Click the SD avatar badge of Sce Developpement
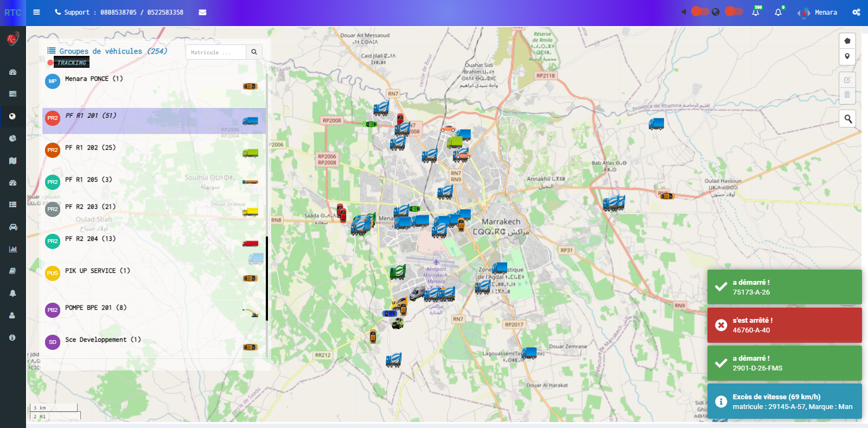868x428 pixels. click(53, 342)
